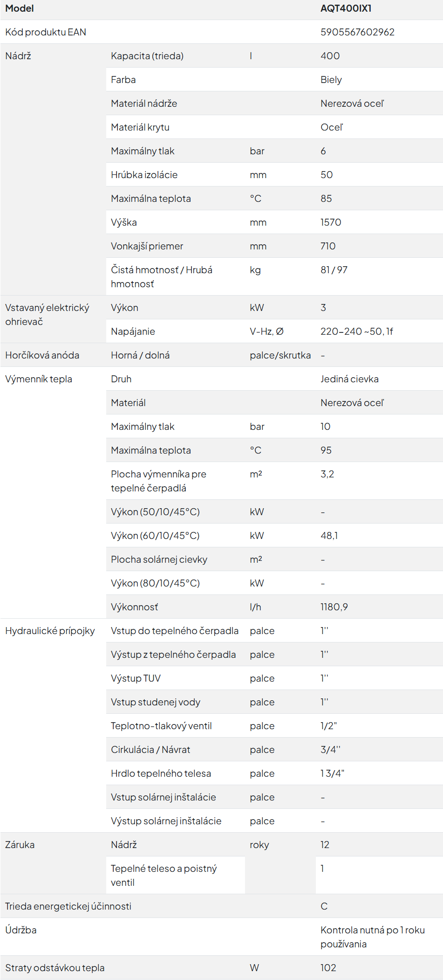Select the Napájanie value 220-240 ~50, 1f

click(357, 331)
